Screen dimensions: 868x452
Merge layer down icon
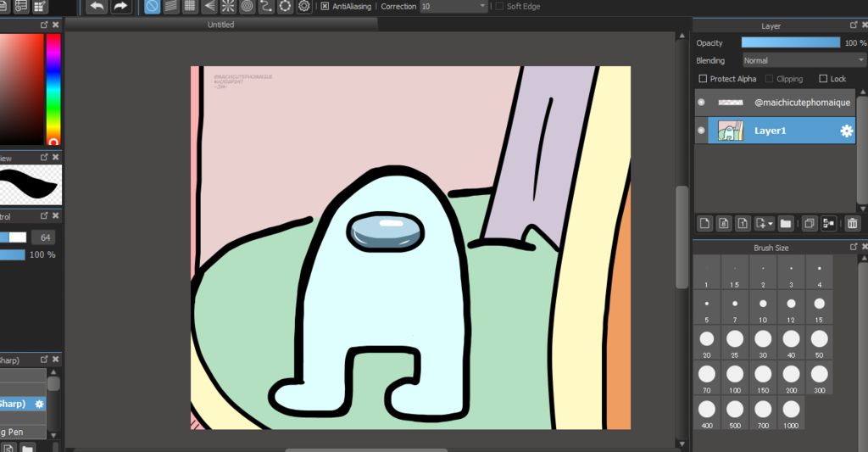pyautogui.click(x=829, y=223)
